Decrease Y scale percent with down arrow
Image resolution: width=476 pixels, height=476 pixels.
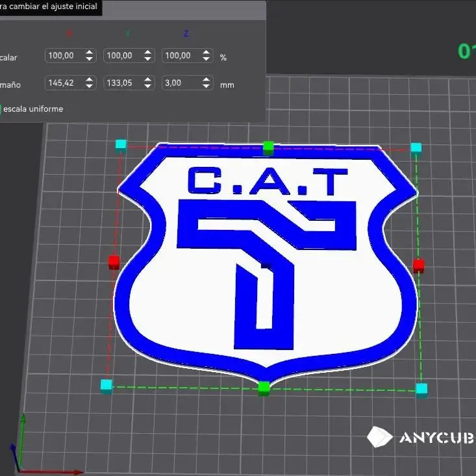148,59
